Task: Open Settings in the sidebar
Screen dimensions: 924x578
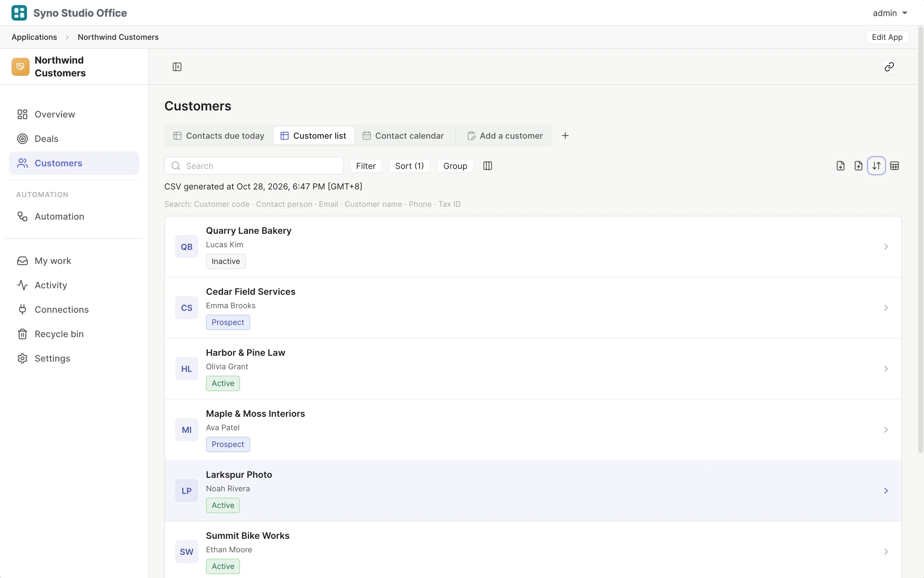Action: pos(74,359)
